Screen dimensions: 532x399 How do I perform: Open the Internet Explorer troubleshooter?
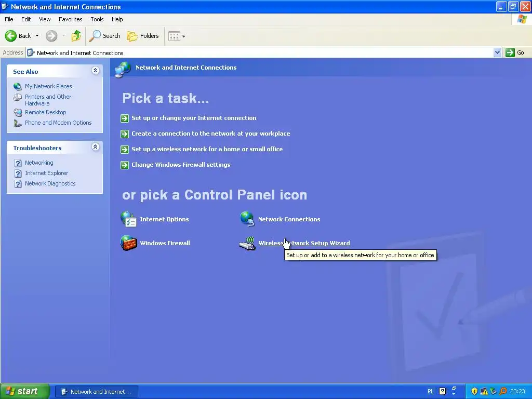click(46, 173)
